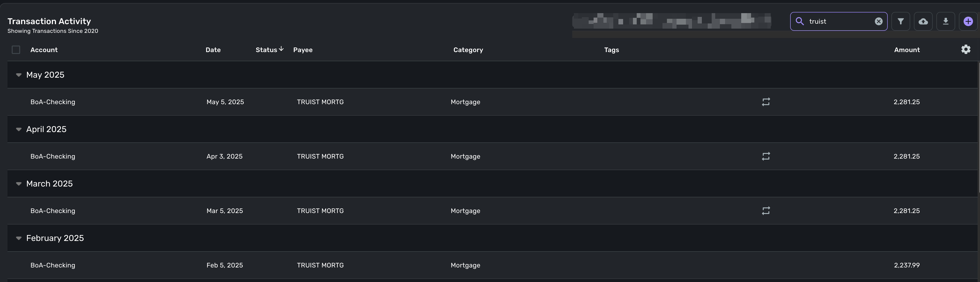Click the search magnifier icon
Viewport: 980px width, 282px height.
pos(800,21)
